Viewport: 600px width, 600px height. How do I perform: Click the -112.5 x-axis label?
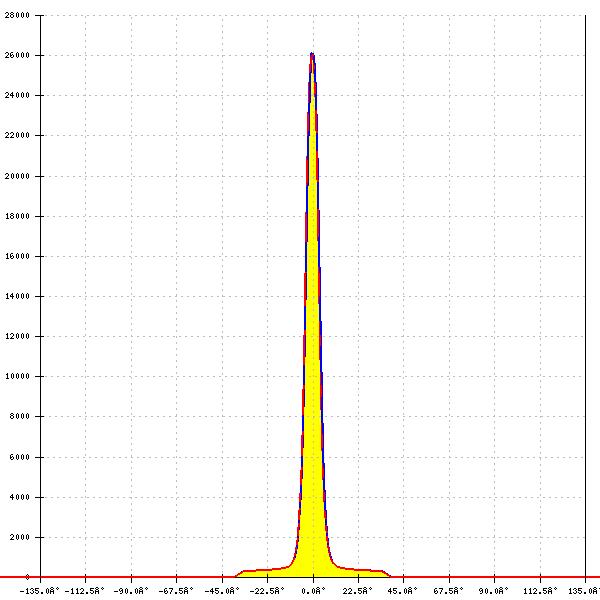(x=85, y=591)
